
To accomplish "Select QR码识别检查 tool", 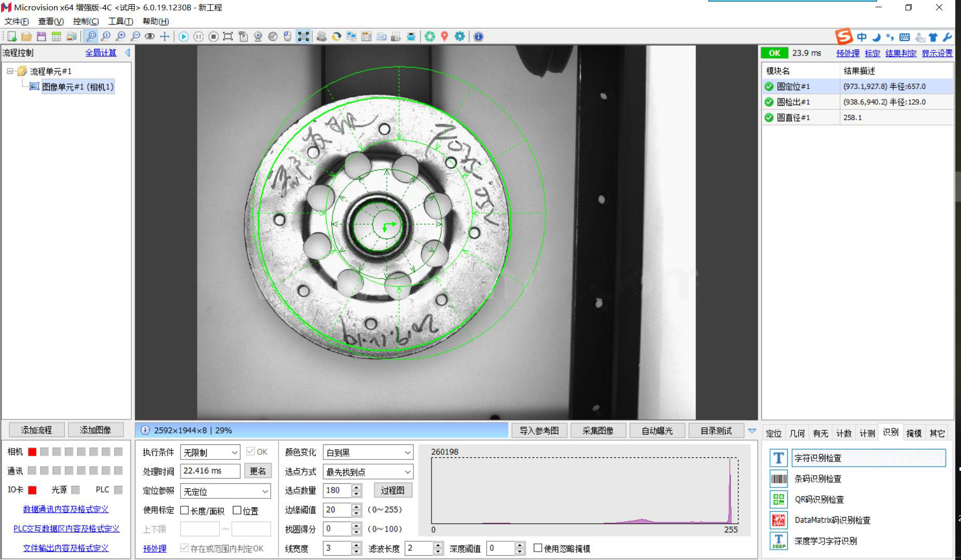I will tap(819, 499).
